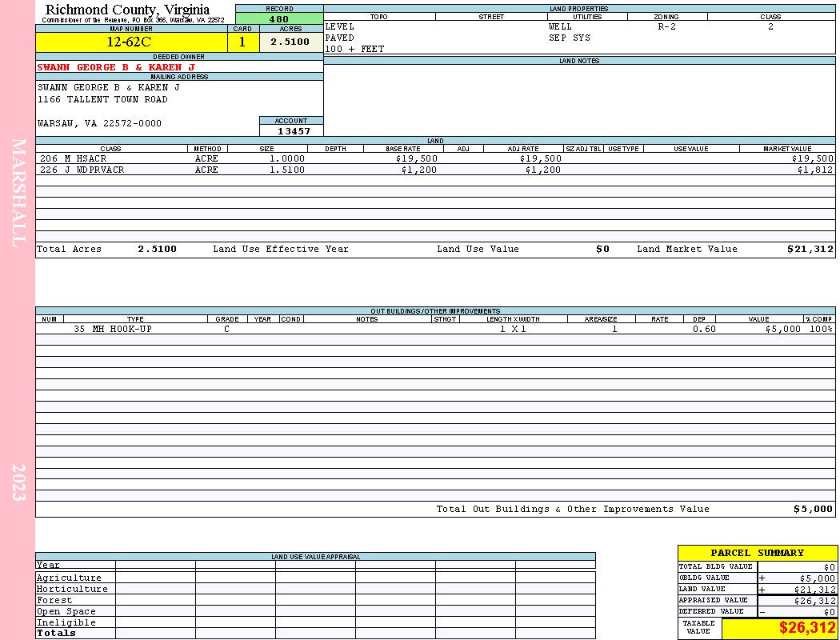Click the Total Out Buildings value $5,000
This screenshot has width=840, height=640.
[x=814, y=510]
